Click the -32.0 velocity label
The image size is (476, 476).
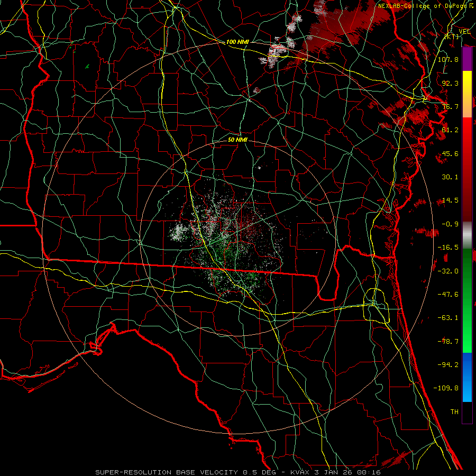[x=448, y=271]
